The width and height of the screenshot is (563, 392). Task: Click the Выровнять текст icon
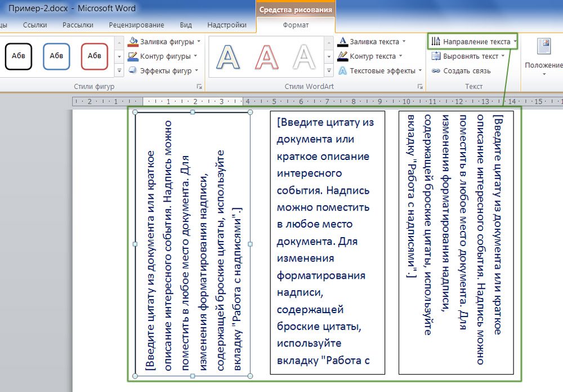[x=436, y=56]
